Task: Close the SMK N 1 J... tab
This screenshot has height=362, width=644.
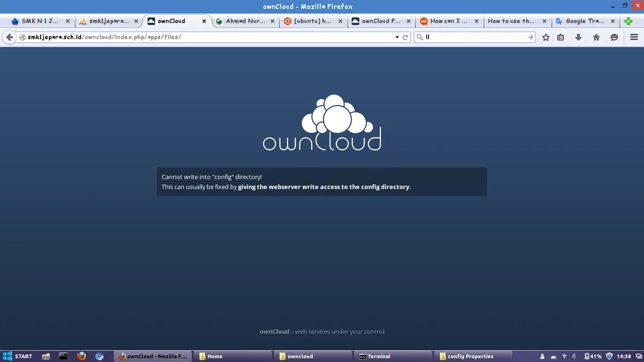Action: [68, 21]
